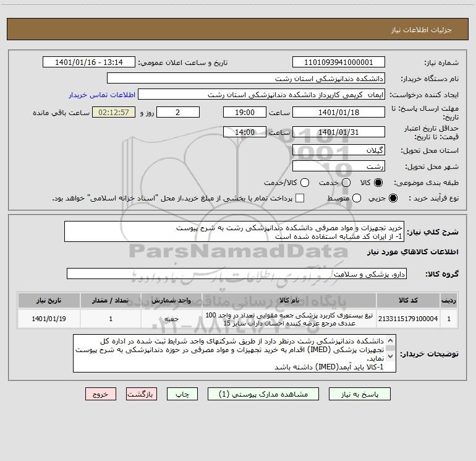This screenshot has height=461, width=476.
Task: Click the ردیف column header
Action: point(449,300)
